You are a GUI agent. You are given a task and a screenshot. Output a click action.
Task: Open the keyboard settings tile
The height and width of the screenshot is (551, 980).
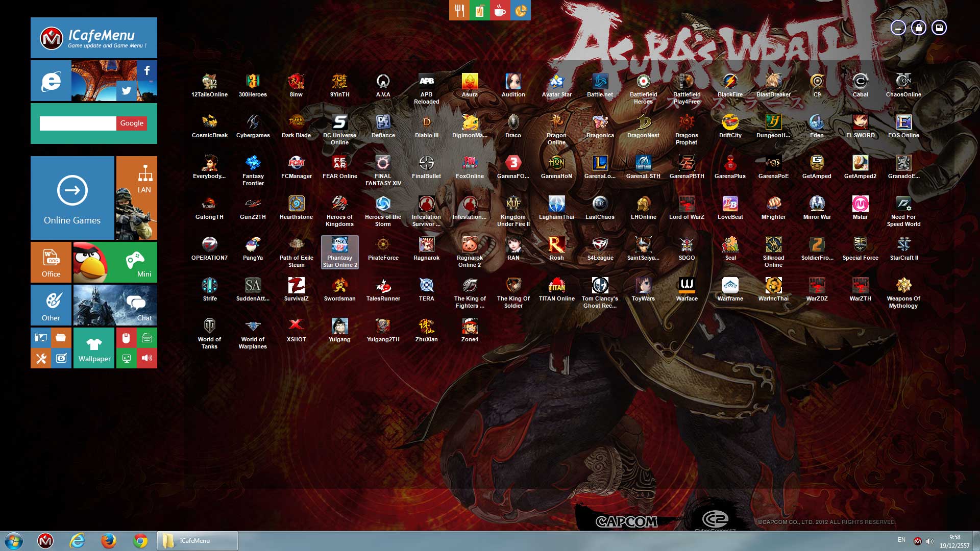click(x=147, y=338)
